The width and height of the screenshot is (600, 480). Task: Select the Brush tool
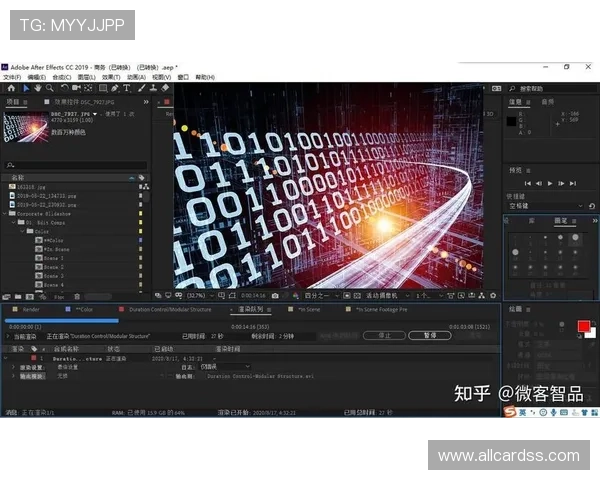point(142,88)
